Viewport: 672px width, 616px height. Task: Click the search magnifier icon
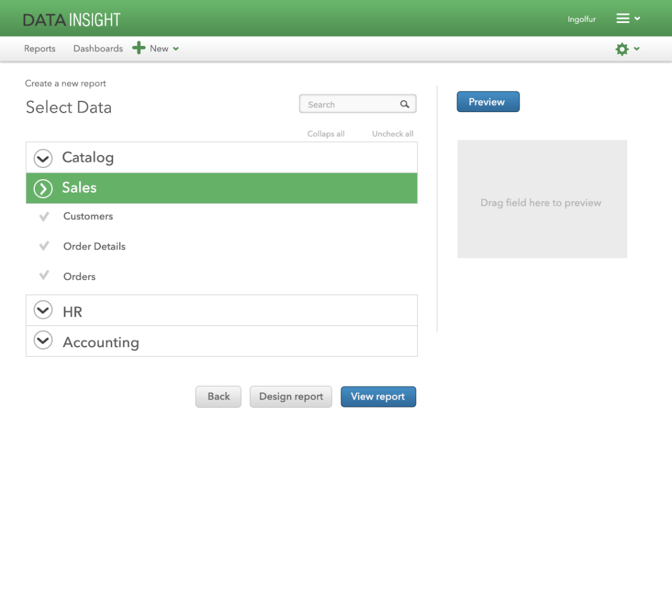click(405, 104)
